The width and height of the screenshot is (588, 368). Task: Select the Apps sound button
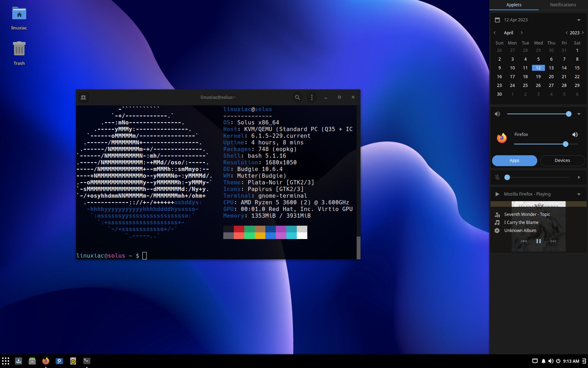click(x=514, y=161)
